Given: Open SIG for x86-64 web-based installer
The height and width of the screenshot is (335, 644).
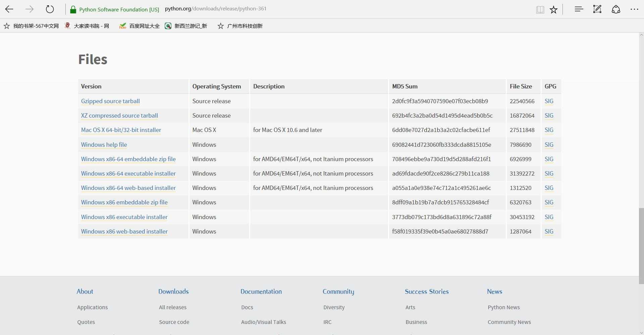Looking at the screenshot, I should pyautogui.click(x=549, y=188).
